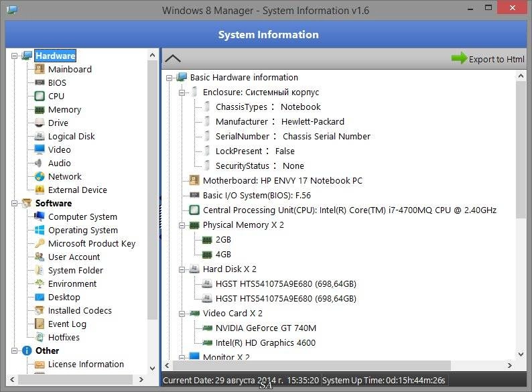Select the 4GB memory row
The height and width of the screenshot is (392, 532).
coord(223,254)
